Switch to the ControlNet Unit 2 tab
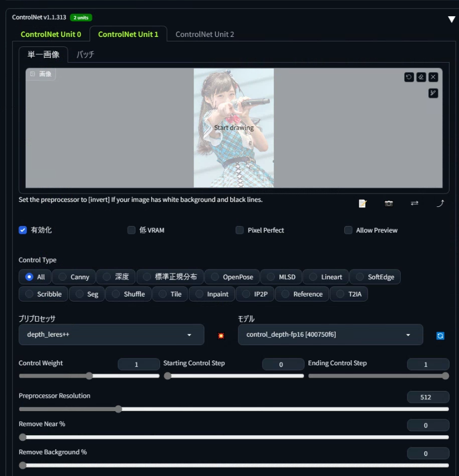Viewport: 459px width, 476px height. click(205, 34)
